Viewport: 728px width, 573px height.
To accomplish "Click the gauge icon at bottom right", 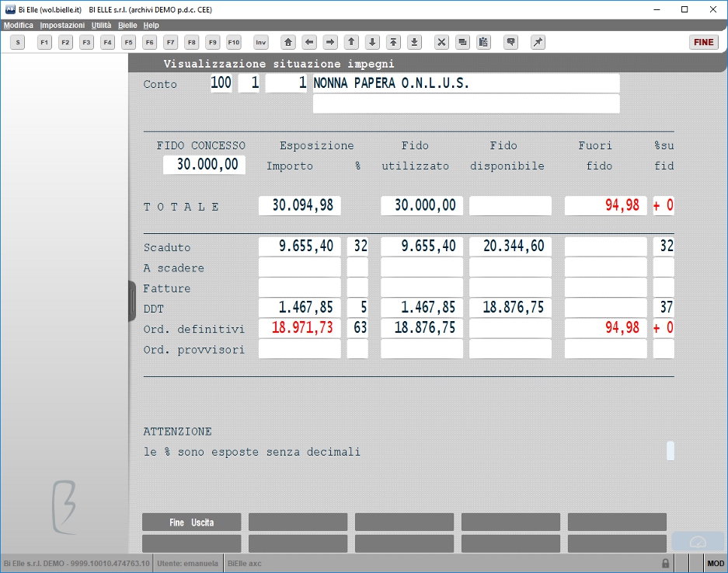I will [698, 542].
